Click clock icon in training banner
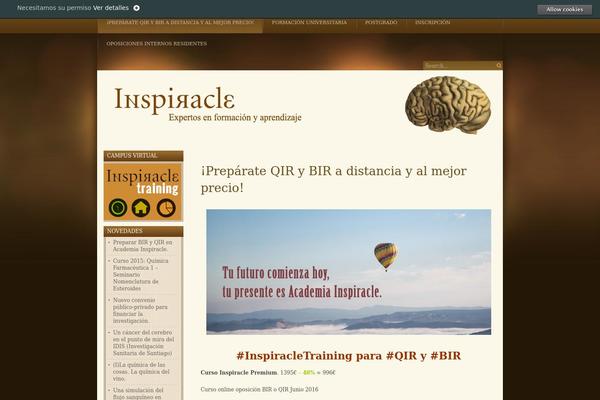The height and width of the screenshot is (400, 600). (x=166, y=208)
